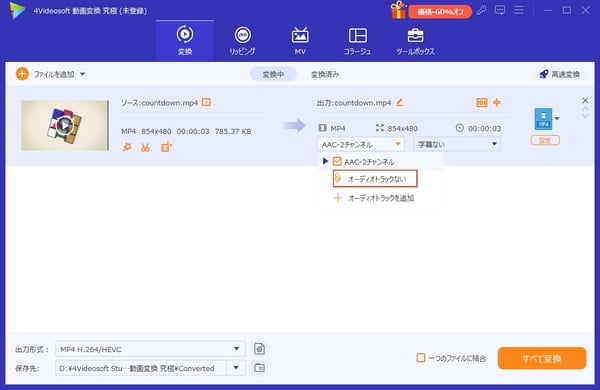Enable 一つのファイルに結合 checkbox
Image resolution: width=600 pixels, height=390 pixels.
421,358
